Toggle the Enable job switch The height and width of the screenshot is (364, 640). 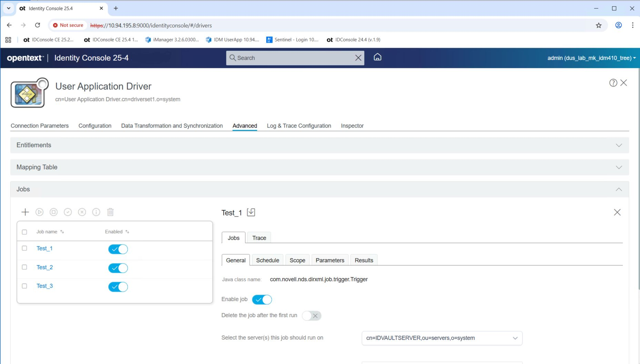coord(262,300)
